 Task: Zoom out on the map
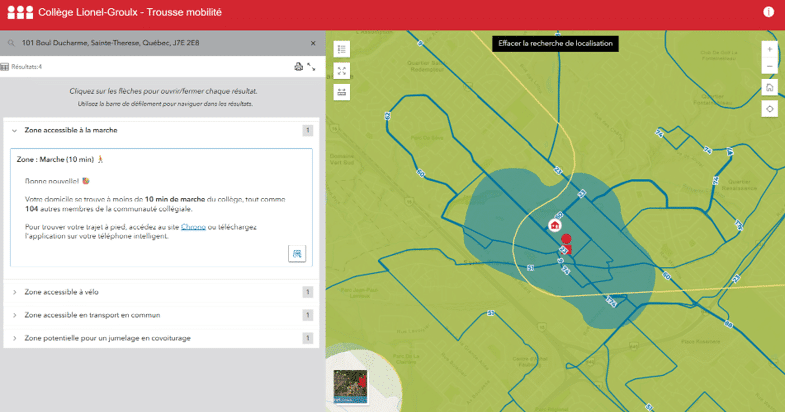point(769,66)
